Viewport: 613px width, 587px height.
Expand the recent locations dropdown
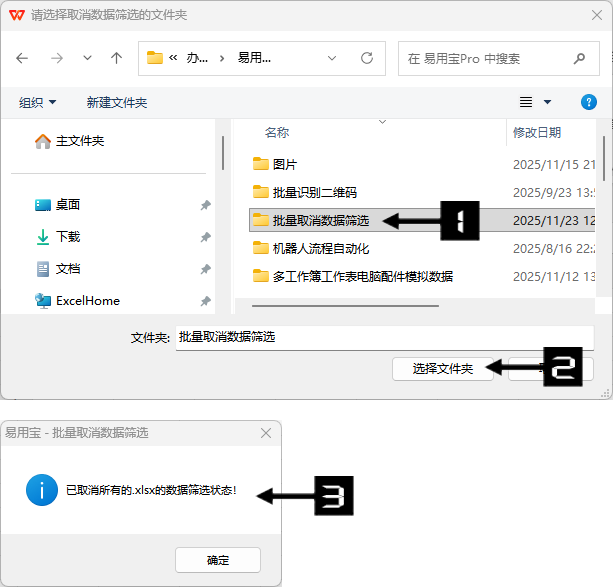coord(87,58)
